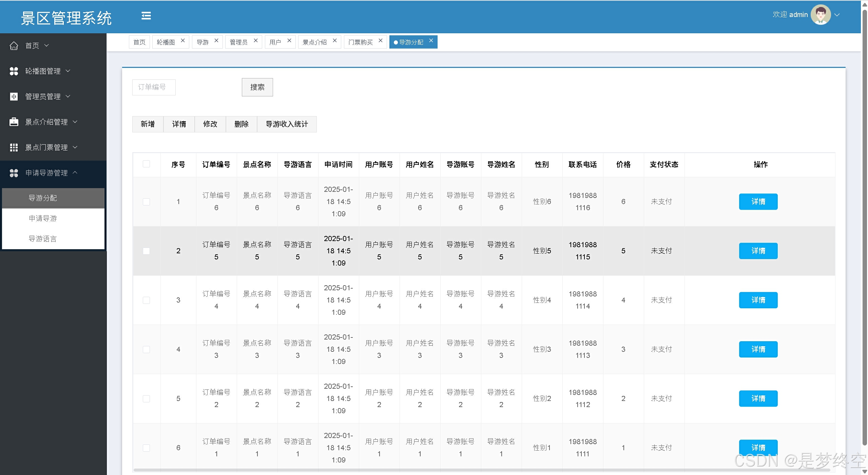
Task: Close the 门票购买 tab with its X
Action: (381, 41)
